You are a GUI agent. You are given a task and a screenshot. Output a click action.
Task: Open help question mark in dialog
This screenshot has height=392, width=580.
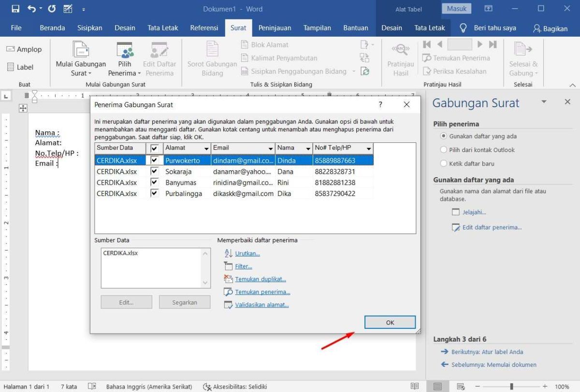click(380, 104)
